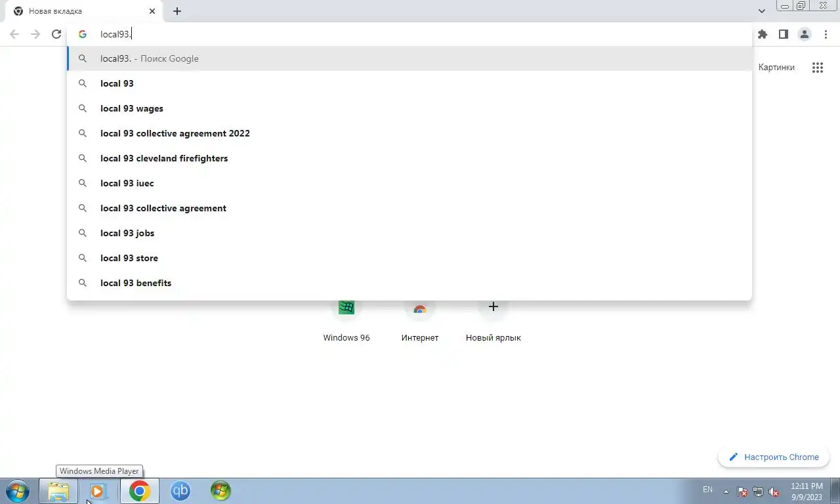The image size is (840, 504).
Task: Click the network tray icon
Action: coord(758,491)
